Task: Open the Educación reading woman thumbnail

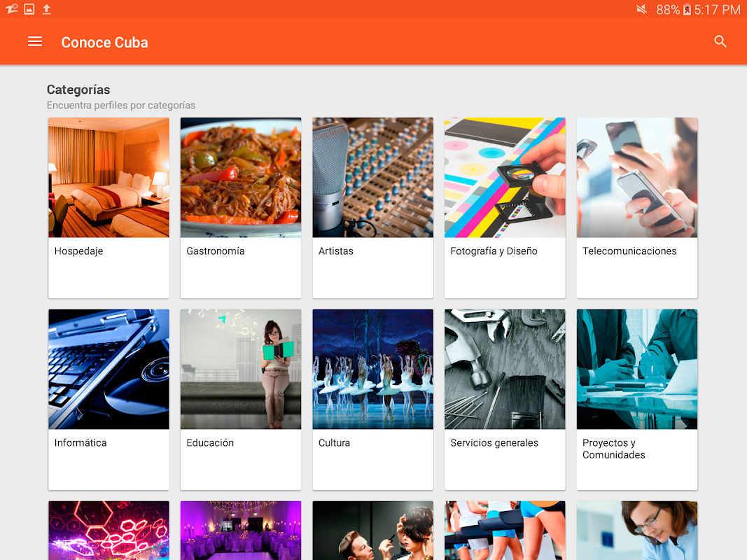Action: click(x=241, y=370)
